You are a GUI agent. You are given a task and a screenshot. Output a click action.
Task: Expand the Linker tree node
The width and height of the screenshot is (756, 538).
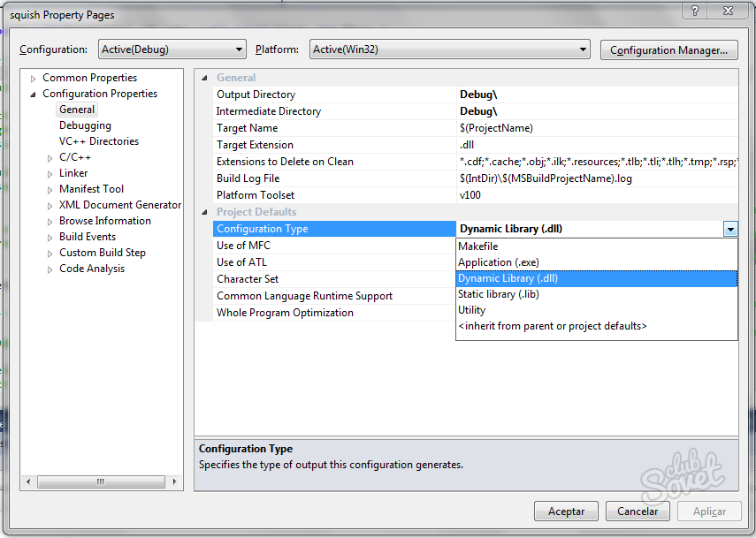[50, 174]
